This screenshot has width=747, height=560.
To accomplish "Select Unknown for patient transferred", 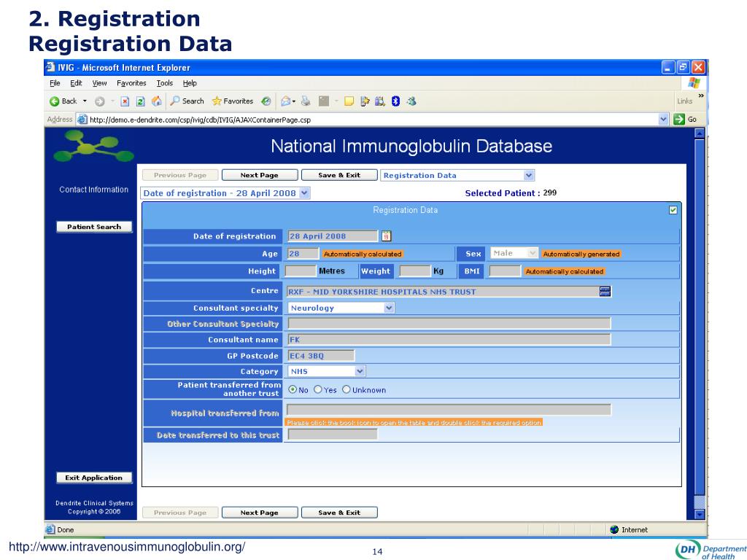I will pyautogui.click(x=347, y=389).
